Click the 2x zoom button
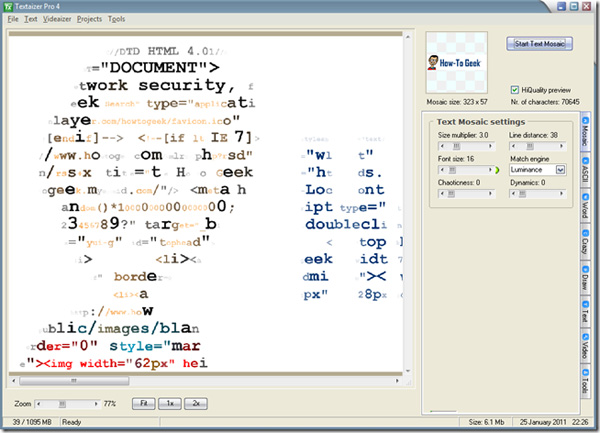 coord(196,404)
